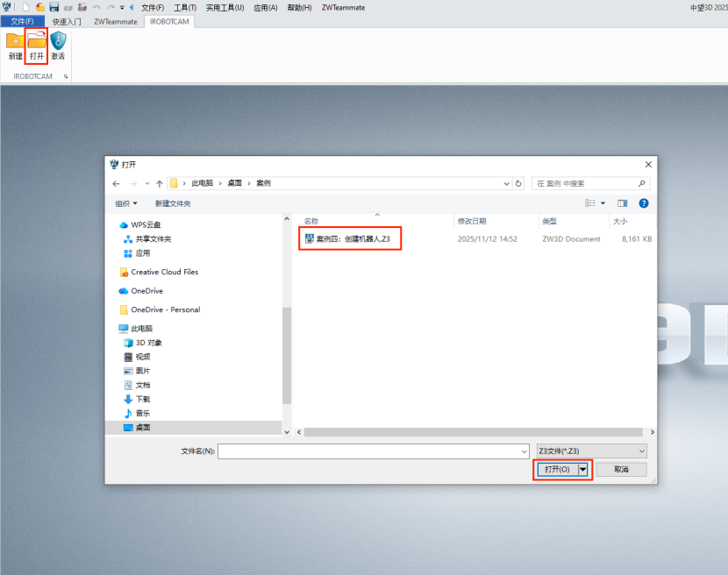
Task: Click the 打开 (Open) icon in IROBOTCAM ribbon
Action: tap(37, 41)
